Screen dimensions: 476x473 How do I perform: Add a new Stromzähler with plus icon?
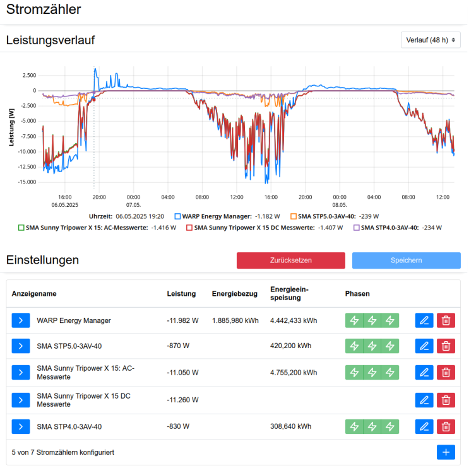pyautogui.click(x=446, y=452)
